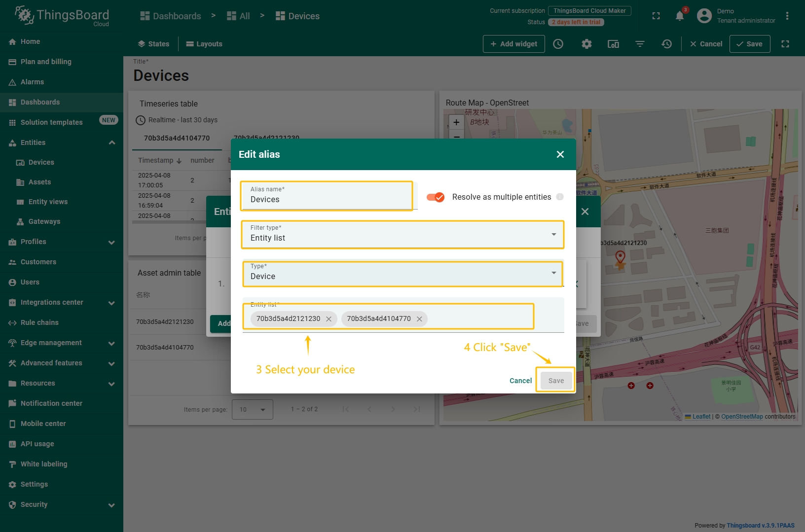Click Save in Edit alias dialog

[x=556, y=381]
